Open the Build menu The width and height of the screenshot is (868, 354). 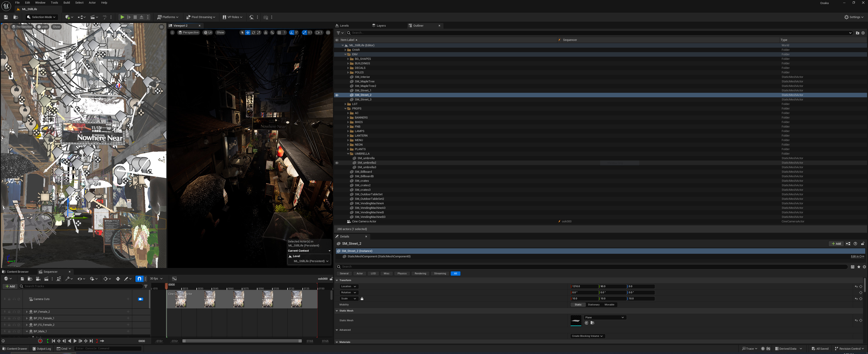point(67,3)
